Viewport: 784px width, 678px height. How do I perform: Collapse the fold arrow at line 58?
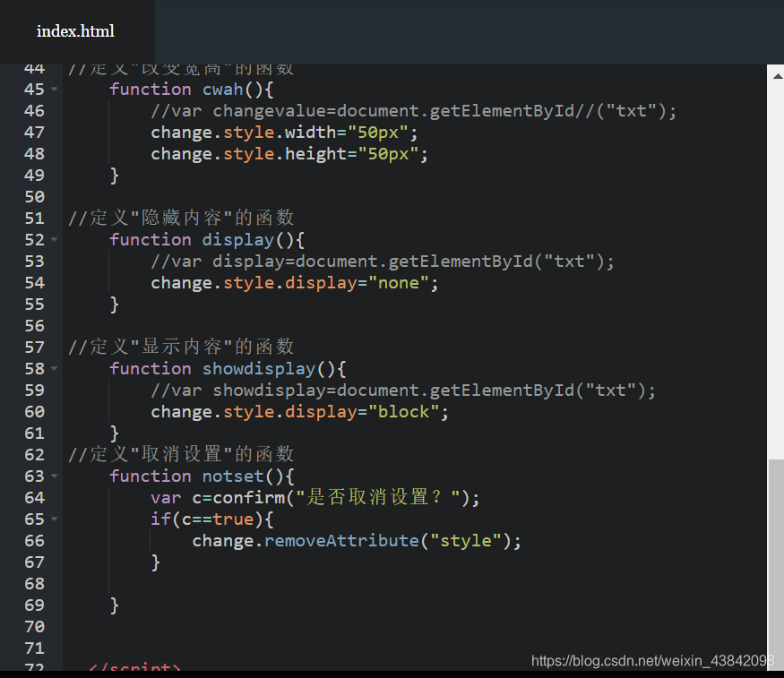54,369
